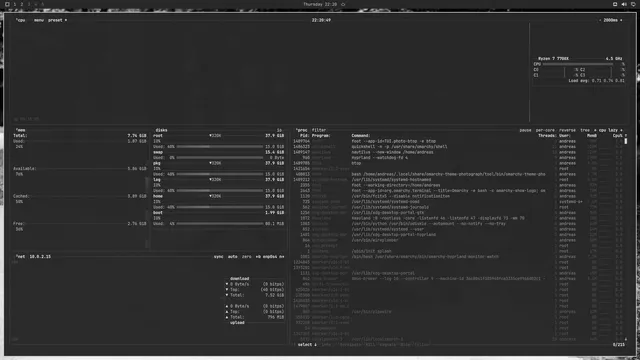The image size is (640, 360).
Task: Select process '/usr/lib/systemd/systemd-journald'
Action: pyautogui.click(x=459, y=207)
